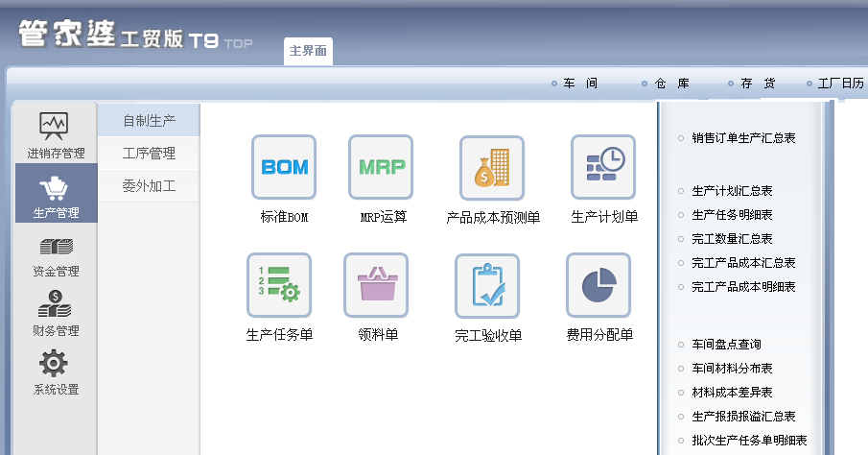Open the 完工产品成本汇总表 report

click(743, 263)
